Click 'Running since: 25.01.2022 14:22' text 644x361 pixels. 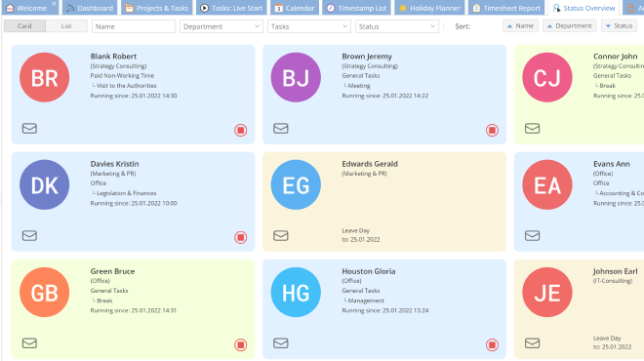pos(384,96)
